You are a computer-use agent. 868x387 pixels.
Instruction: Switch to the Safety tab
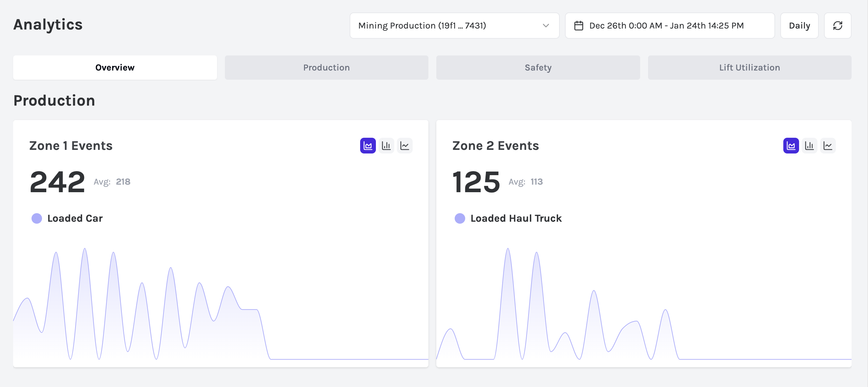pos(538,68)
